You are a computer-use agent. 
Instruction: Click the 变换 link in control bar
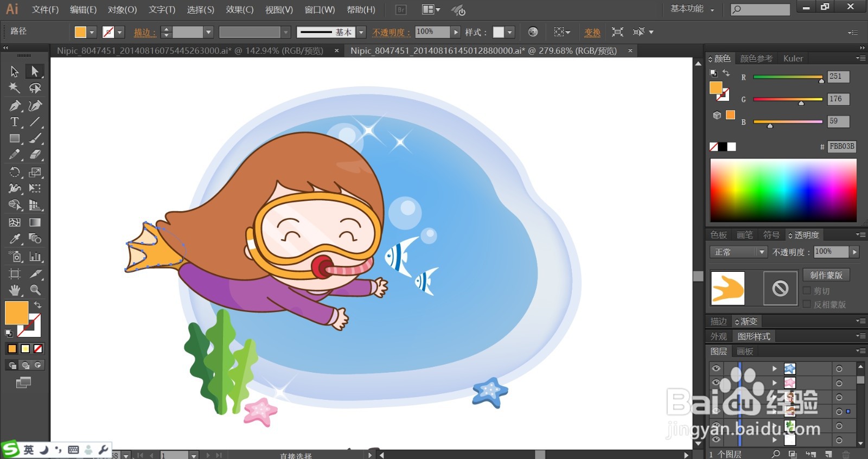(592, 33)
